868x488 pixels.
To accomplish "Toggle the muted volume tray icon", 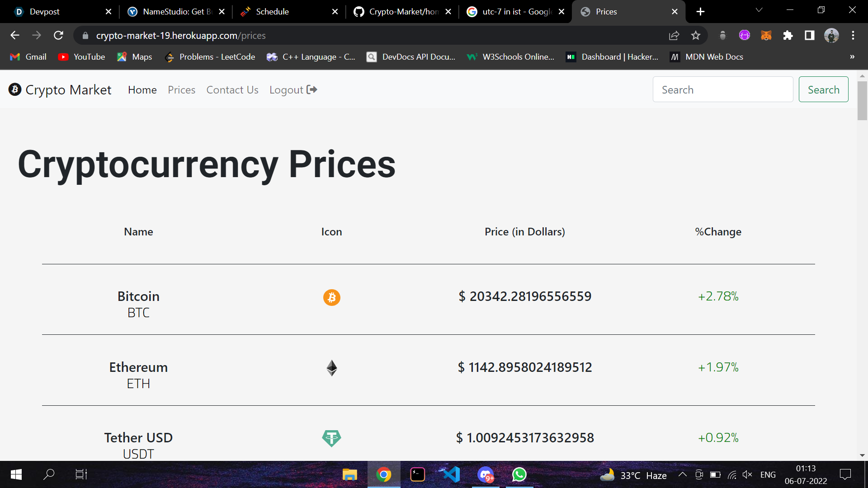I will click(x=747, y=474).
